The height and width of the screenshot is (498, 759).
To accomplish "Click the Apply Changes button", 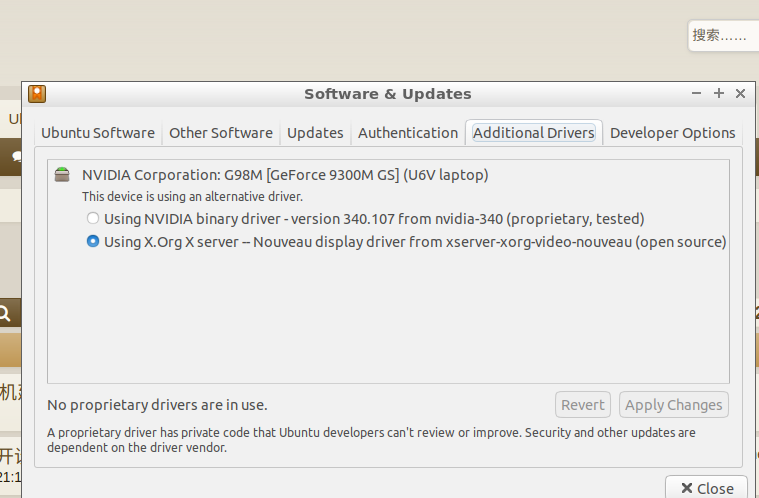I will click(x=673, y=405).
